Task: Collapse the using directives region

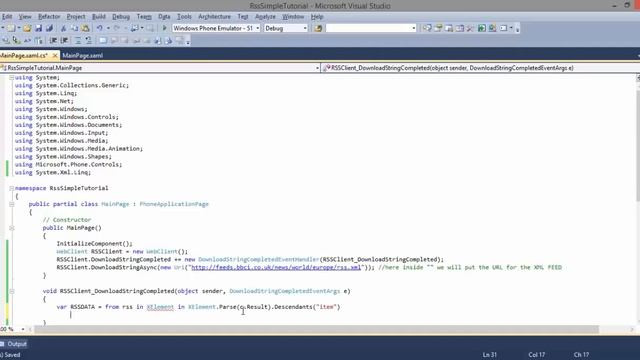Action: [11, 78]
